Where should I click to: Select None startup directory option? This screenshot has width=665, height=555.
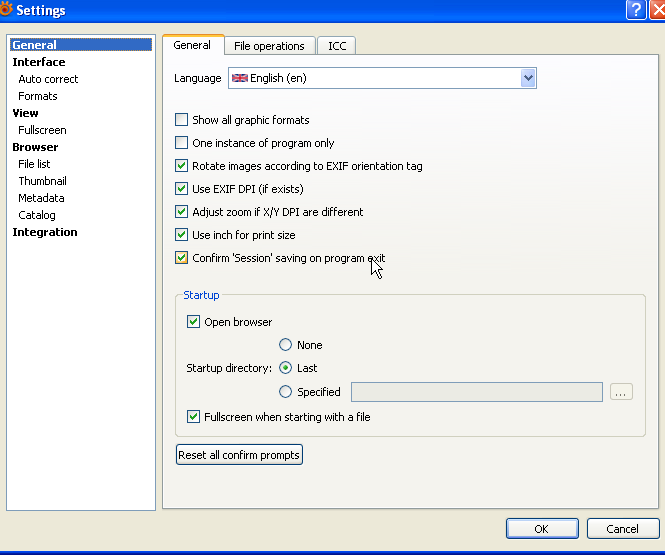pos(286,345)
